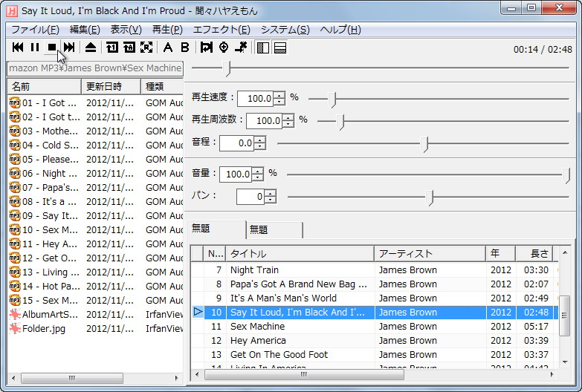Toggle random playback icon
The image size is (582, 392).
point(146,47)
